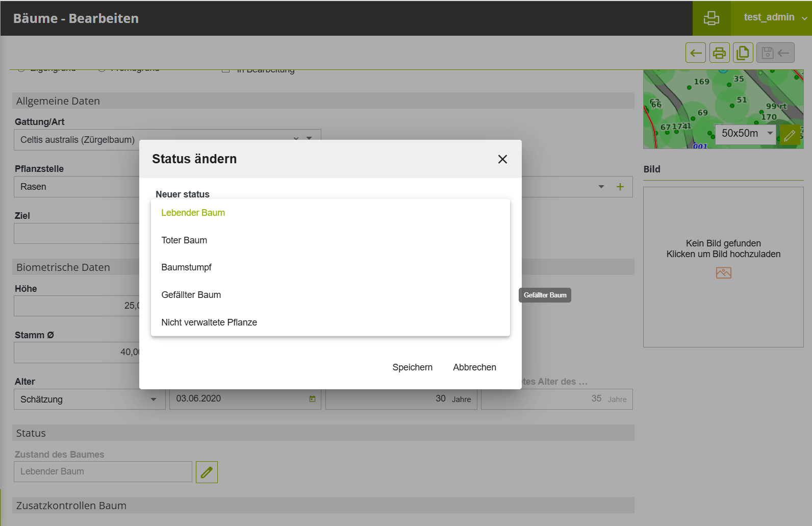The image size is (812, 526).
Task: Select the Baumstumpf status option
Action: pyautogui.click(x=186, y=267)
